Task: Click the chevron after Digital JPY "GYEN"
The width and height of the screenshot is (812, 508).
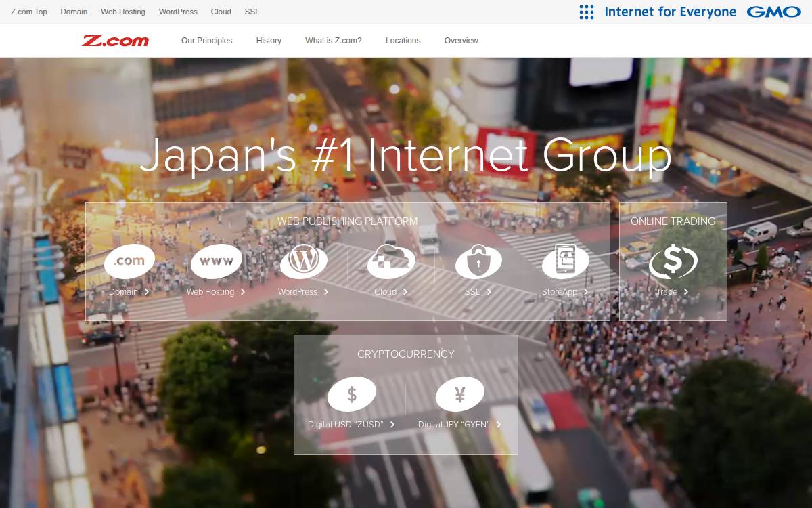Action: point(499,425)
